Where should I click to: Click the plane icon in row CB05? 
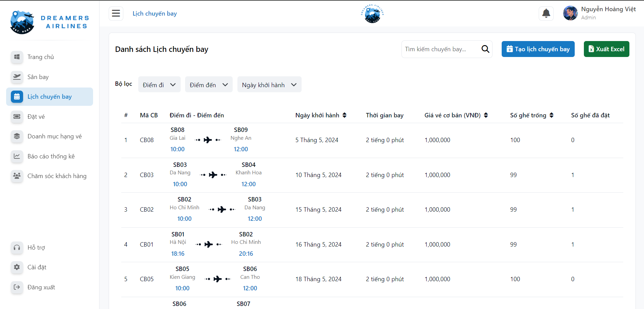tap(218, 279)
